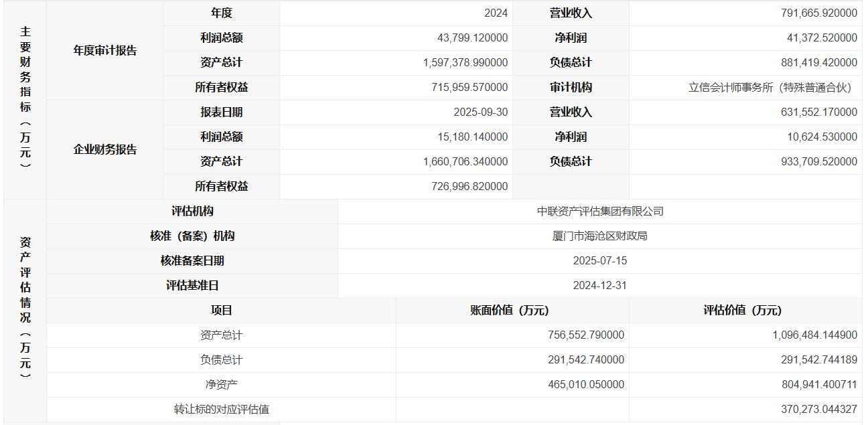Click the 评估价值（万元）column header
Screen dimensions: 868x425
coord(745,311)
